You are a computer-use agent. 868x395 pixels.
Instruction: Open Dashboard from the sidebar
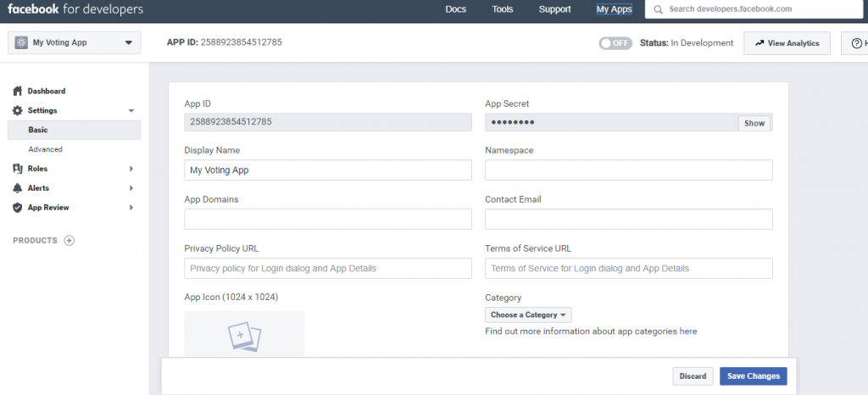tap(47, 91)
